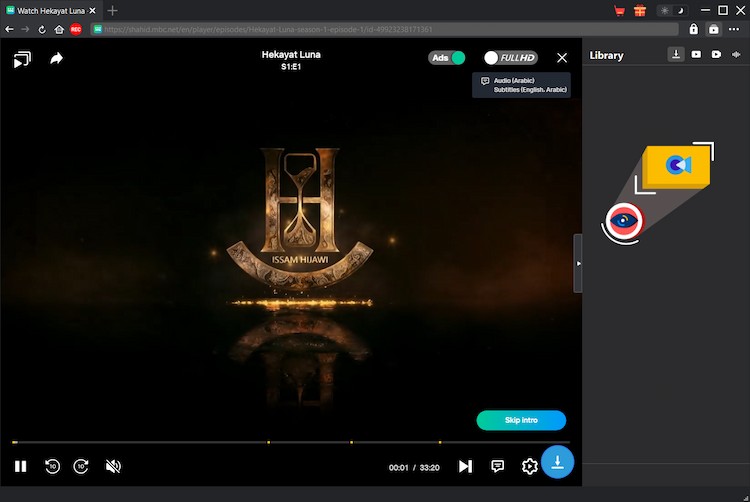The height and width of the screenshot is (502, 750).
Task: Click the shahid.mbc.net address bar
Action: coord(385,30)
